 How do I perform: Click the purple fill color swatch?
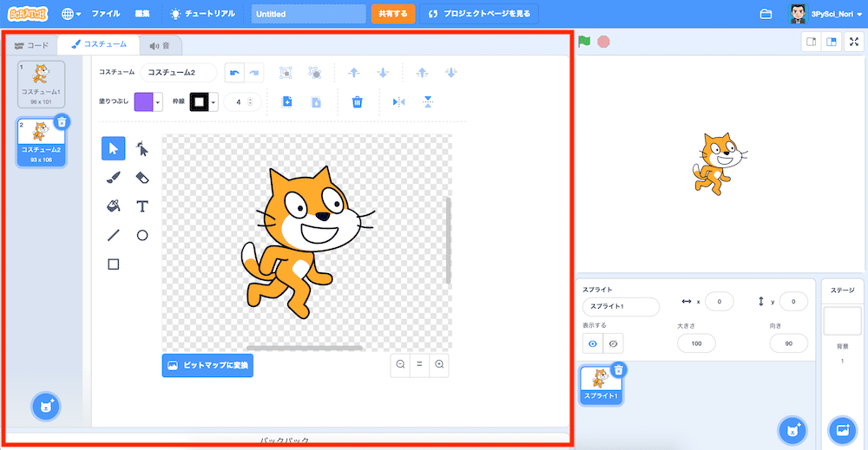[144, 102]
